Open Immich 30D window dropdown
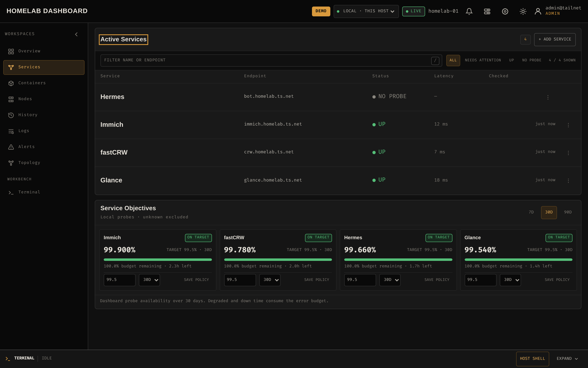 (149, 280)
